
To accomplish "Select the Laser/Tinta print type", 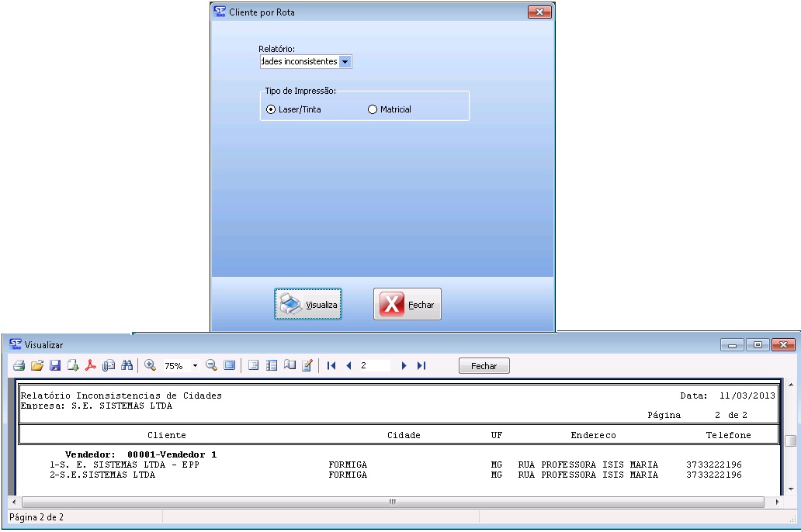I will coord(271,109).
